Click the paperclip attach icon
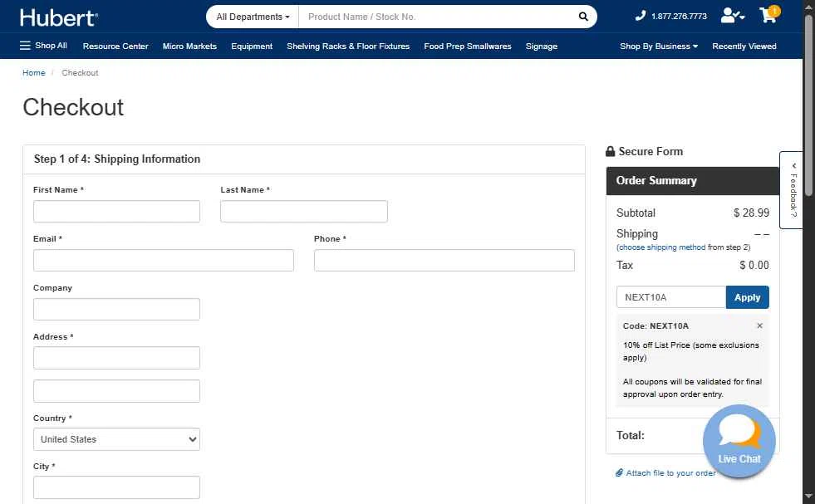This screenshot has height=504, width=815. tap(619, 472)
